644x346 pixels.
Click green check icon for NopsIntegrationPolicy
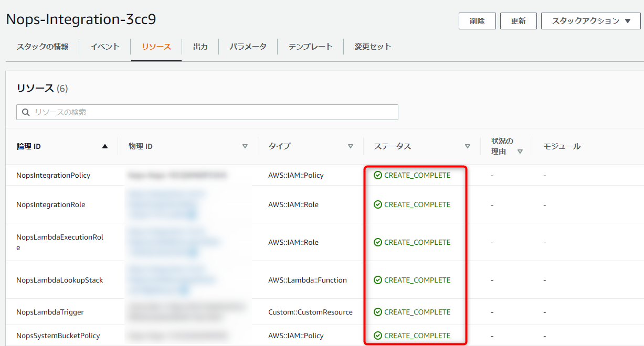coord(378,175)
